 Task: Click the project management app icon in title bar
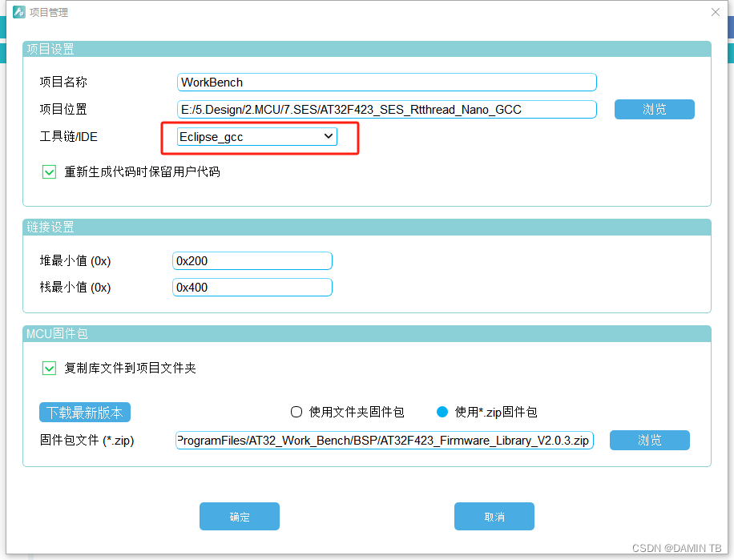click(x=19, y=12)
